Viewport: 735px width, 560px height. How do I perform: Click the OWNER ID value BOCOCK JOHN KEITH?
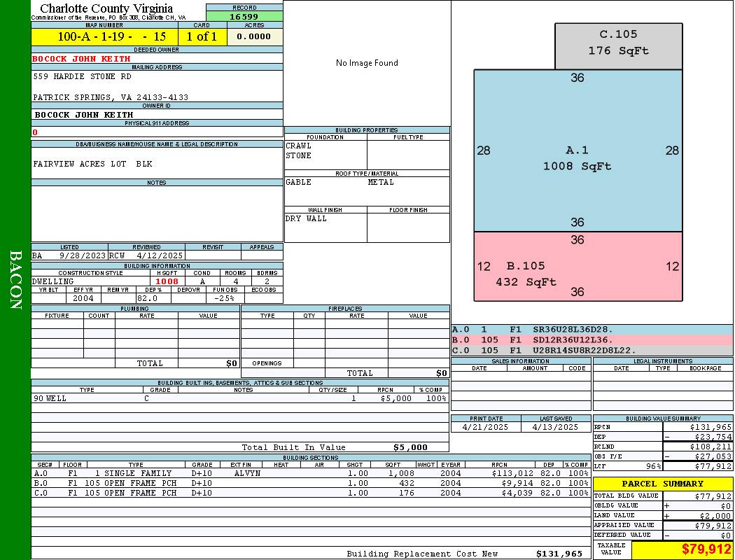point(84,115)
